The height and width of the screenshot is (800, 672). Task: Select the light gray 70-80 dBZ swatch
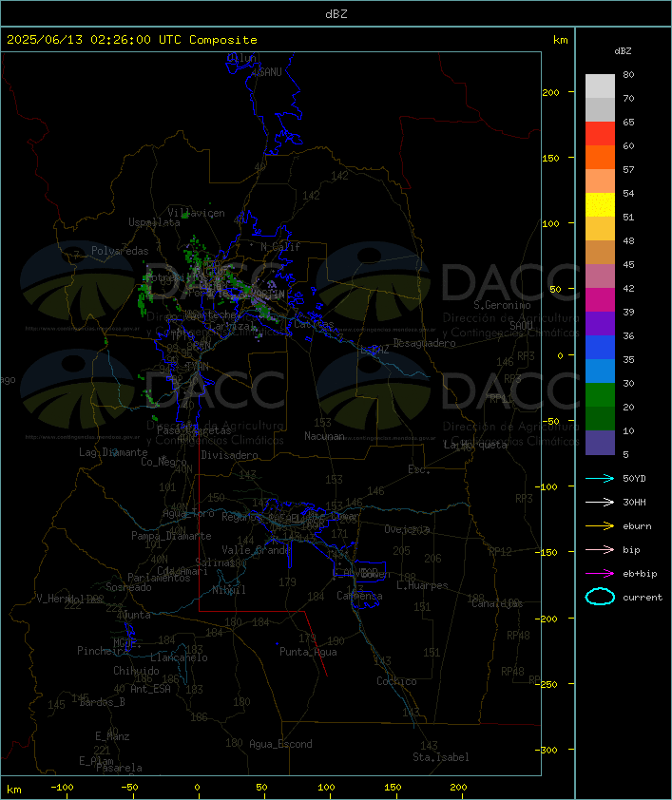[600, 86]
